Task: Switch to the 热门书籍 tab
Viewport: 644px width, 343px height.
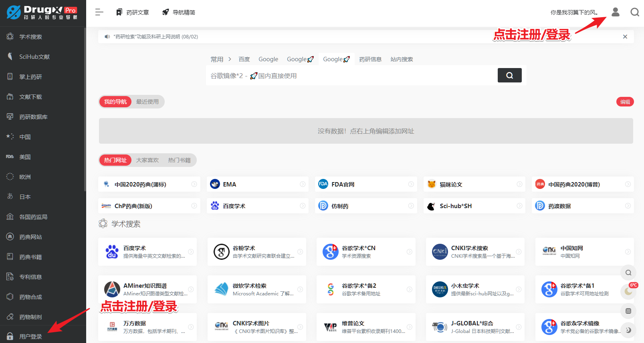Action: [x=180, y=160]
